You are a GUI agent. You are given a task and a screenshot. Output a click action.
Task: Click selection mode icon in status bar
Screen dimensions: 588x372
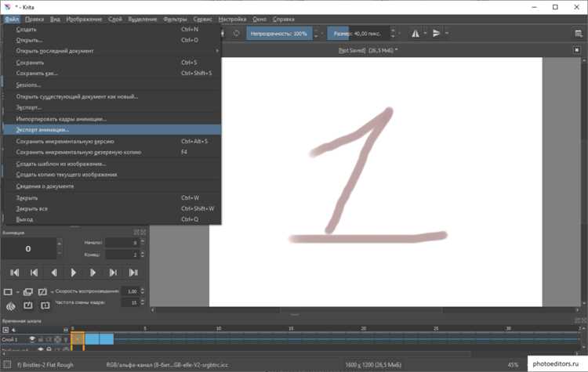(7, 364)
